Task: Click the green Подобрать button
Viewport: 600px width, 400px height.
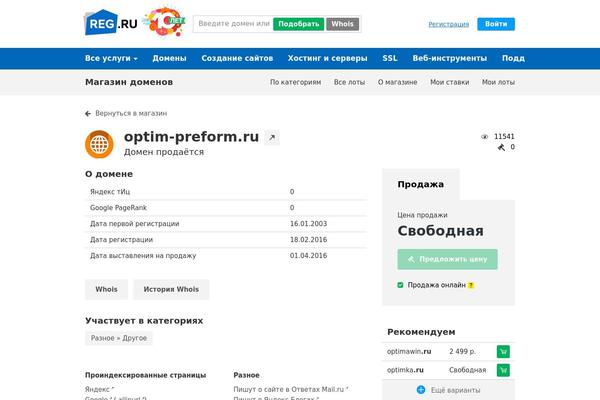Action: 298,24
